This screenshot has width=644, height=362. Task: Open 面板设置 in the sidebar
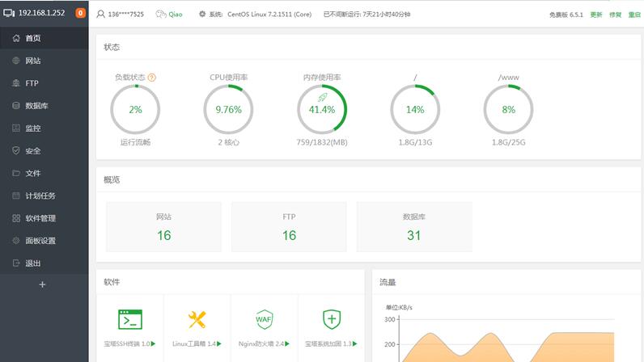click(40, 241)
